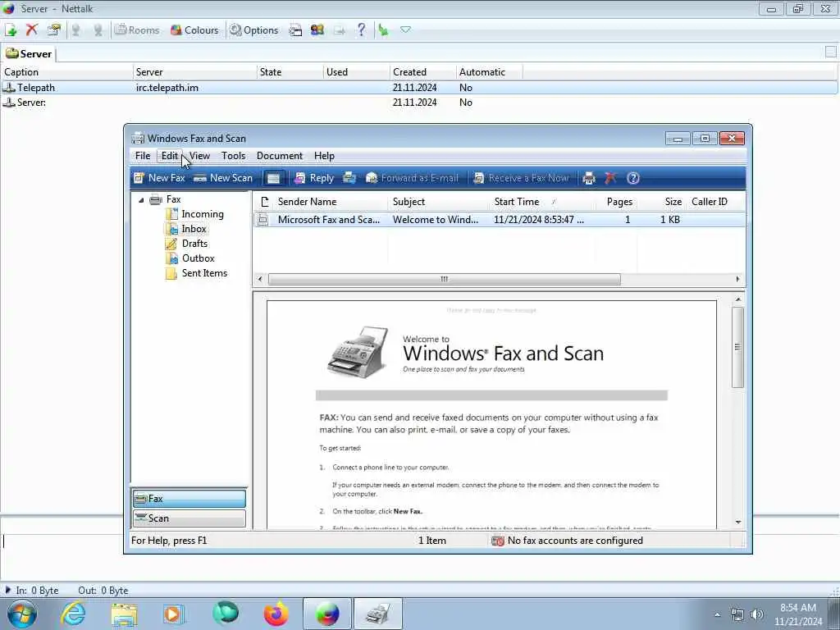Click the Rooms button in Nettalk toolbar
840x630 pixels.
(x=137, y=30)
